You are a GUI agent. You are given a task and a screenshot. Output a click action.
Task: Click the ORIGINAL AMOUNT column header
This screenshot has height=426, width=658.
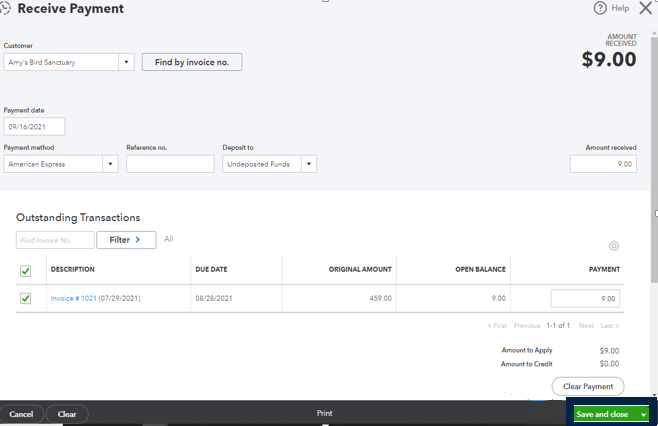point(360,269)
